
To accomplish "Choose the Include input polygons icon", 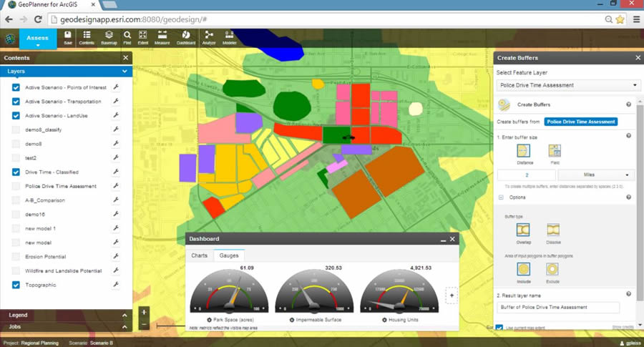I will (523, 269).
